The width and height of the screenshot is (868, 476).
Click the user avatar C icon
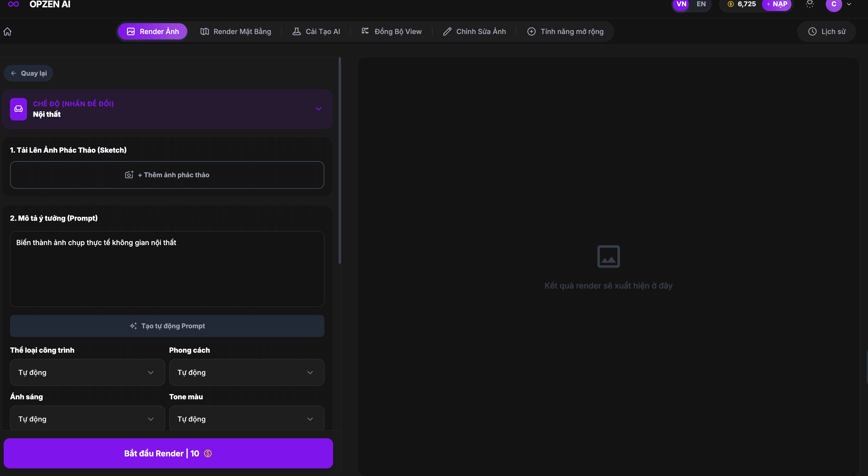[x=834, y=4]
